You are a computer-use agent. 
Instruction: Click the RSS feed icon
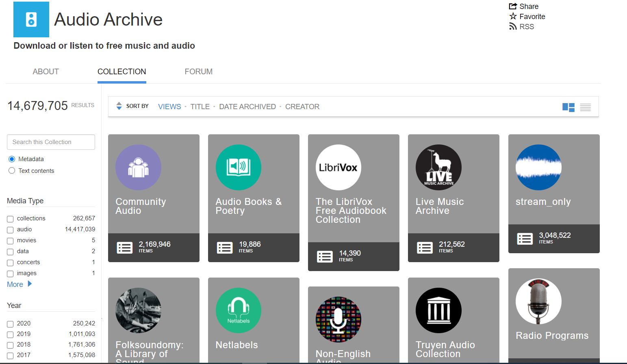point(513,26)
